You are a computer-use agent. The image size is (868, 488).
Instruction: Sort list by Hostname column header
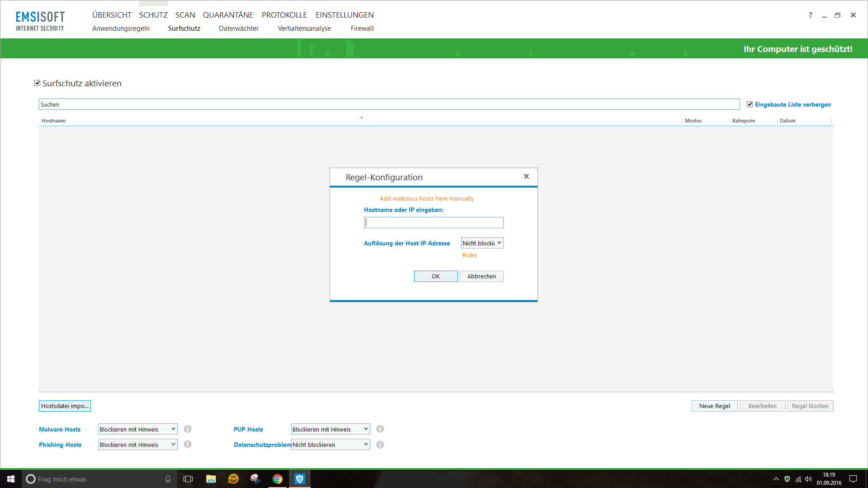point(54,121)
